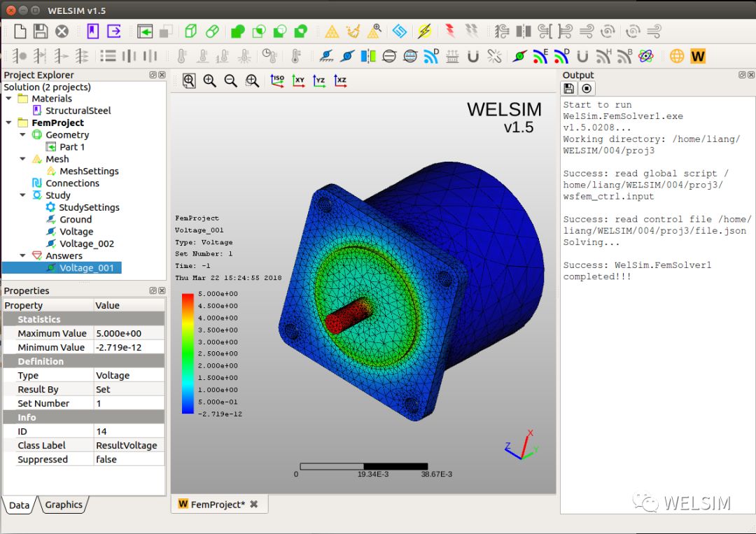Click the red lightning compute-results icon
756x534 pixels.
450,31
